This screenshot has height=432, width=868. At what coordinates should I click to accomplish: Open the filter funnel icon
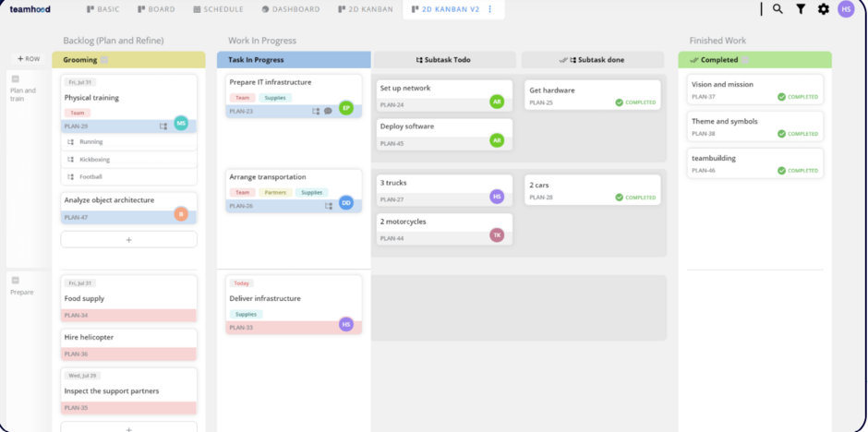pyautogui.click(x=801, y=9)
